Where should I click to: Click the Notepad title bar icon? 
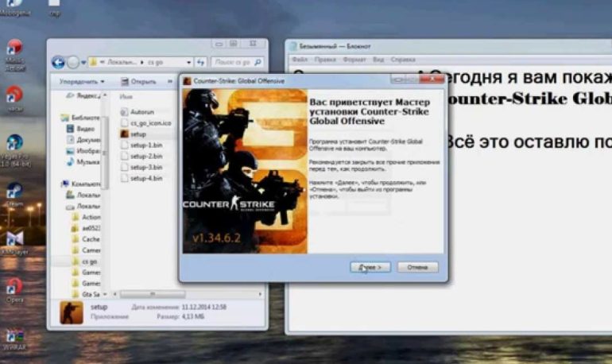point(293,46)
